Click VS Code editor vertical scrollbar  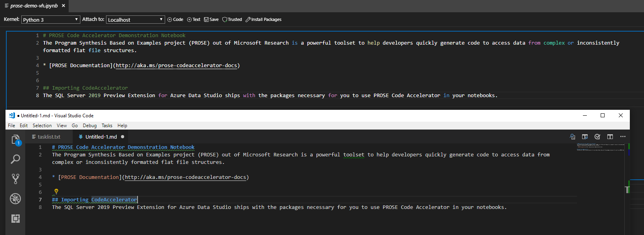627,189
